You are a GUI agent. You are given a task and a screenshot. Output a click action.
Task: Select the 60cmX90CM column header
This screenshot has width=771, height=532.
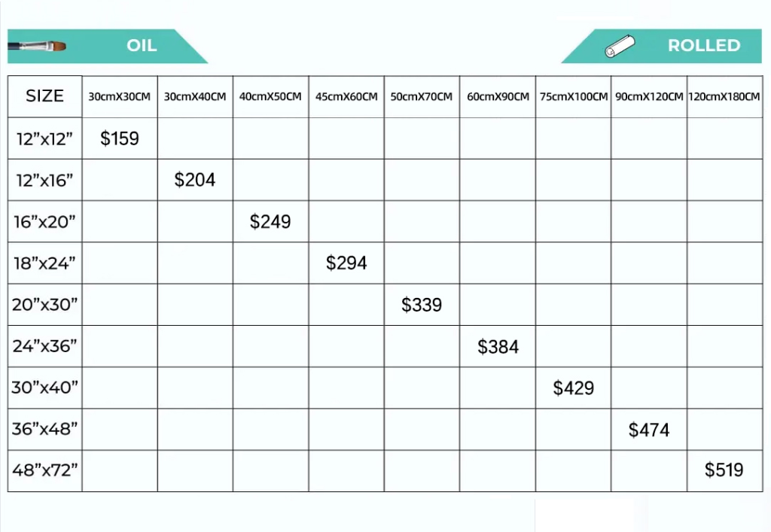point(498,97)
